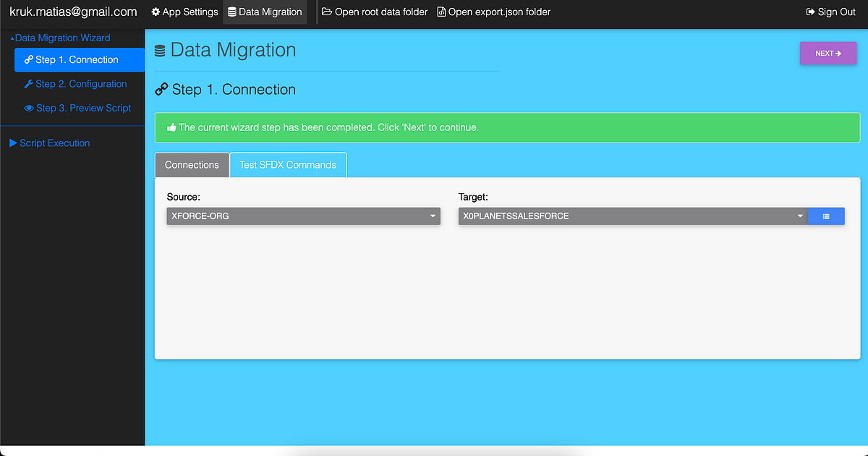Click the blue list button next to Target dropdown
This screenshot has width=868, height=456.
click(x=826, y=216)
